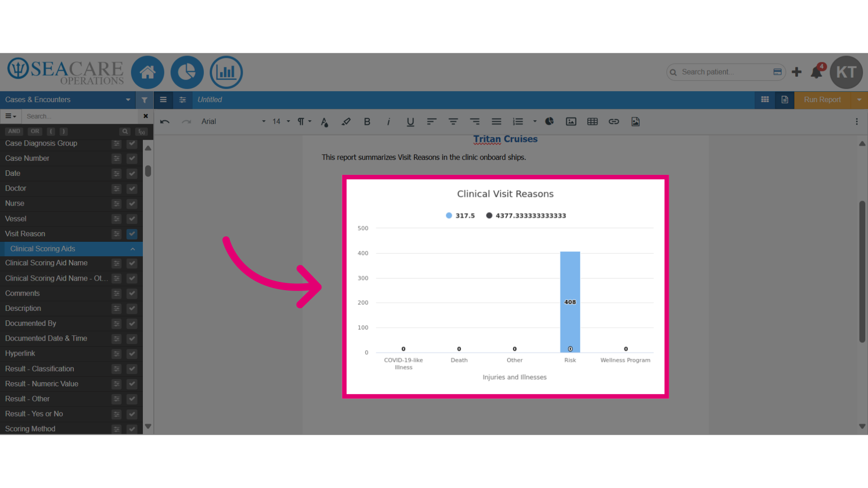This screenshot has height=488, width=868.
Task: Justify text alignment
Action: 496,122
